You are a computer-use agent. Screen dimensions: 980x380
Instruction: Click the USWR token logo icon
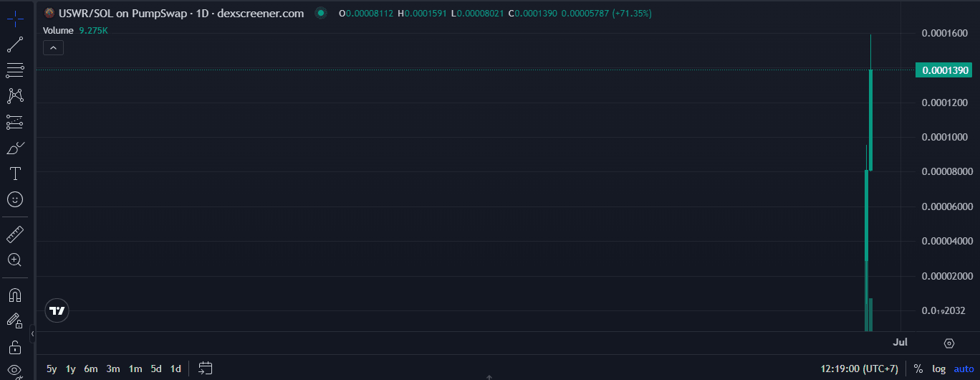tap(49, 13)
